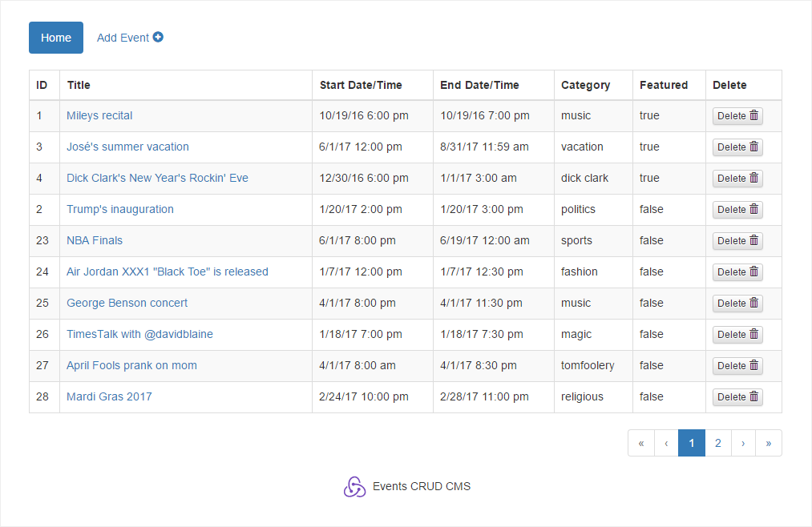Go to next page using › arrow
Image resolution: width=812 pixels, height=527 pixels.
(744, 443)
